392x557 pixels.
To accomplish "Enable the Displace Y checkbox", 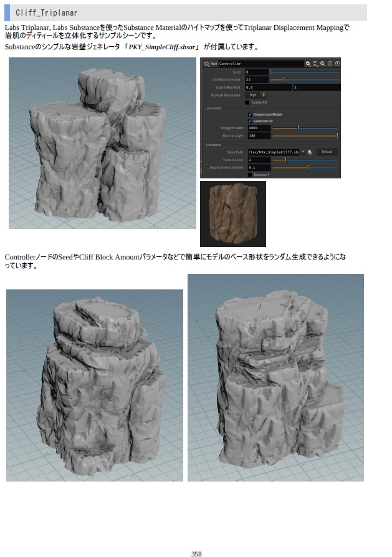I will (x=250, y=175).
